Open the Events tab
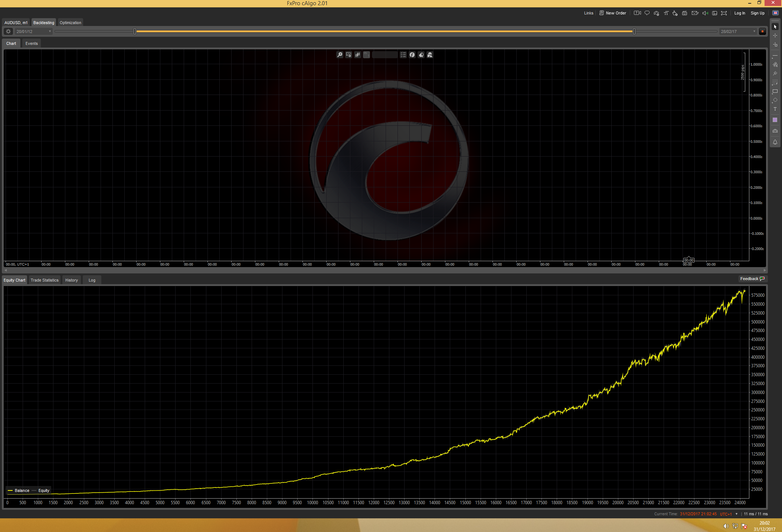This screenshot has width=782, height=532. pos(32,43)
